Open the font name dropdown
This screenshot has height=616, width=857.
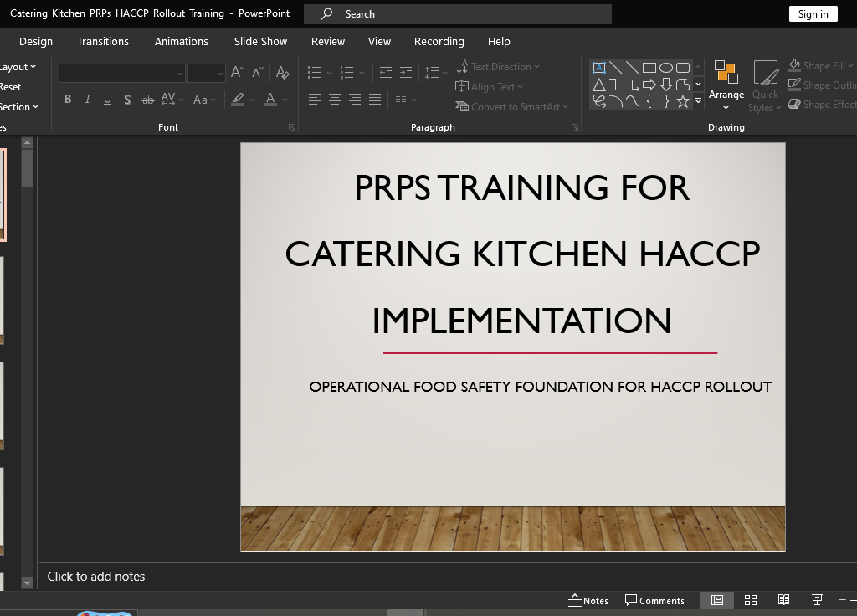(x=180, y=74)
